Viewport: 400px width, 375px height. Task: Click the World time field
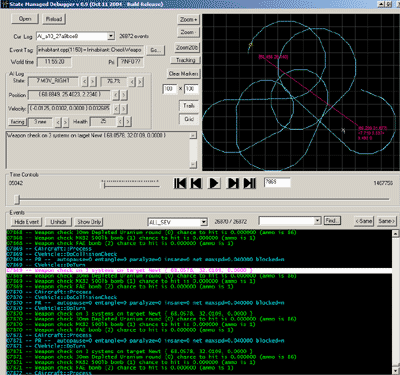pos(54,62)
